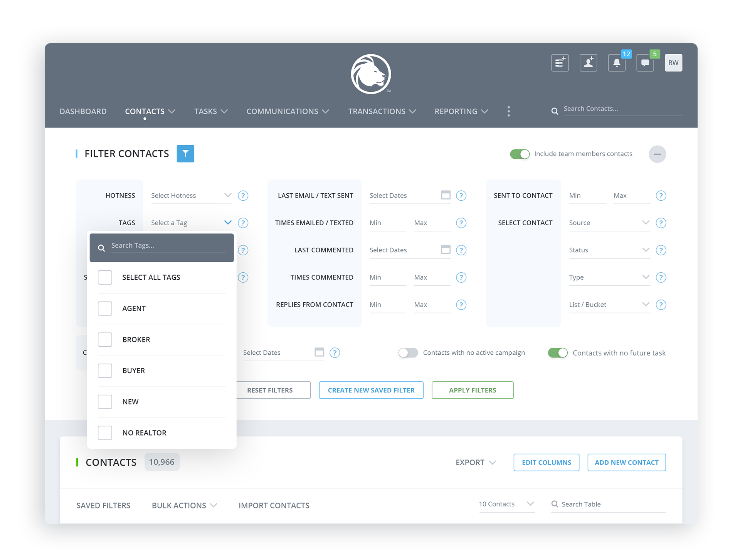Click the add task list icon in header
The image size is (740, 560).
pos(560,63)
